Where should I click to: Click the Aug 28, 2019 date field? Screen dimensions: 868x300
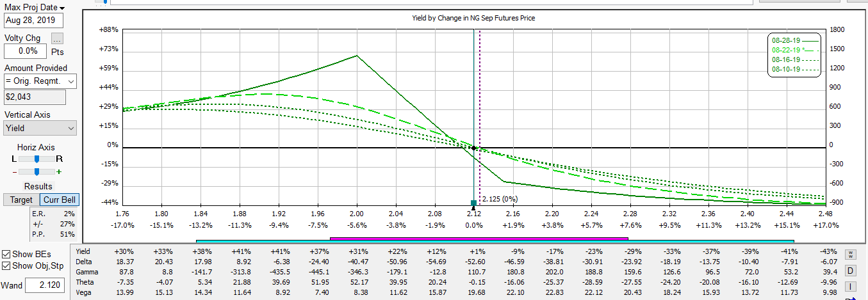click(x=33, y=20)
